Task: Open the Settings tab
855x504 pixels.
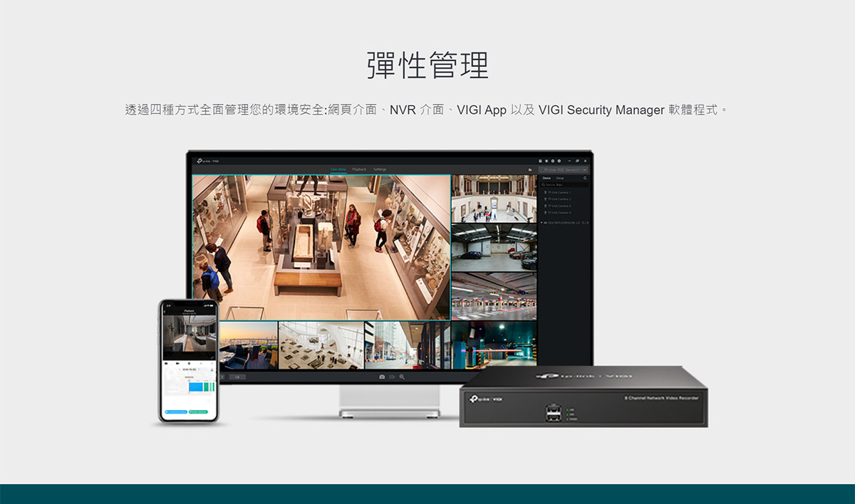Action: [x=380, y=169]
